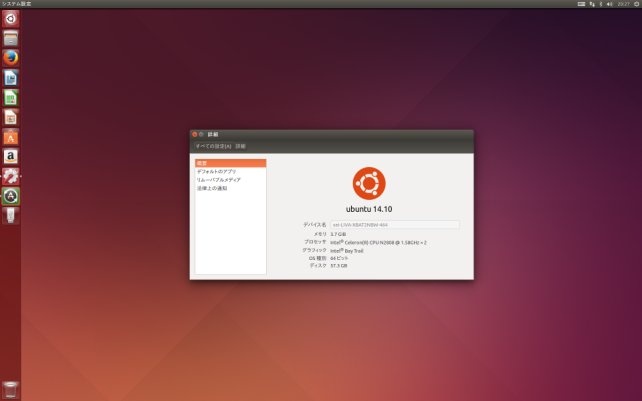Open Ubuntu Software Center from the launcher

tap(11, 137)
